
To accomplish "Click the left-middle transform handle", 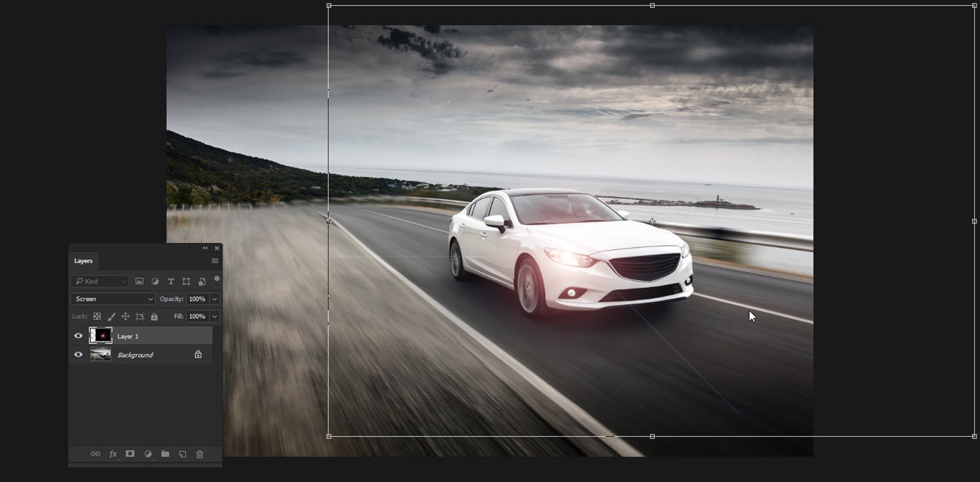I will 329,221.
